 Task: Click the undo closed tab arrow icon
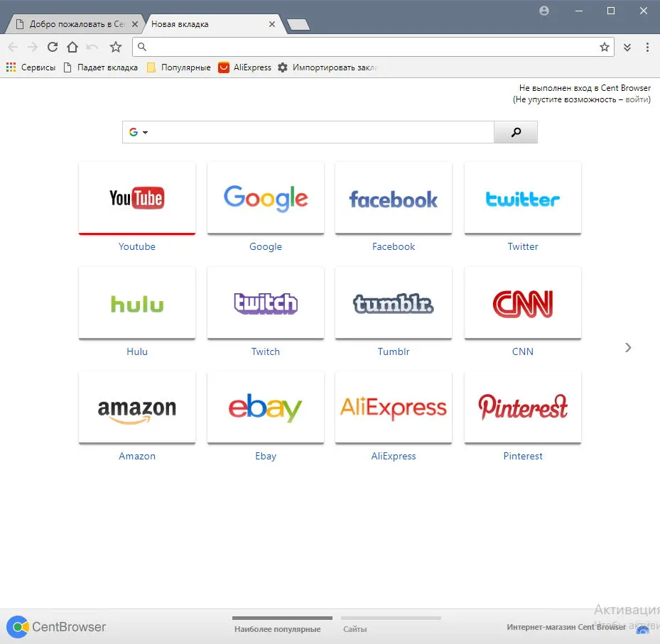coord(92,47)
